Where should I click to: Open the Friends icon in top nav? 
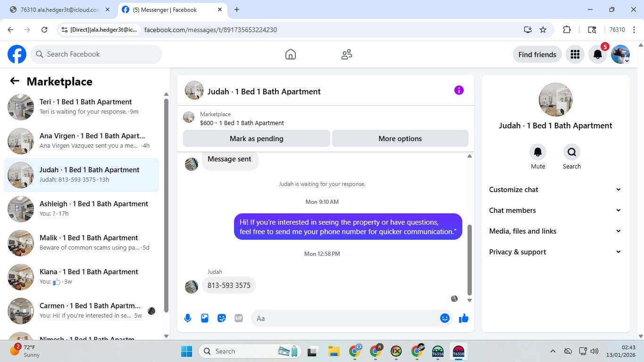click(347, 54)
